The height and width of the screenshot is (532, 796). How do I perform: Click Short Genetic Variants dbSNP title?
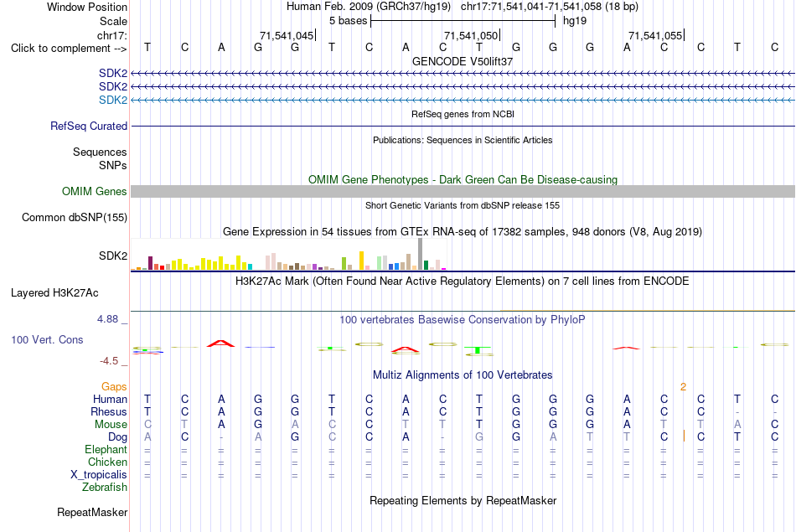pos(463,205)
